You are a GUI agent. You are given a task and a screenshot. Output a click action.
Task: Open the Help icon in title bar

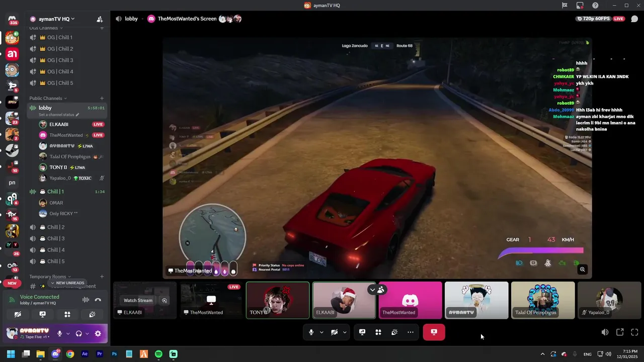pyautogui.click(x=596, y=6)
